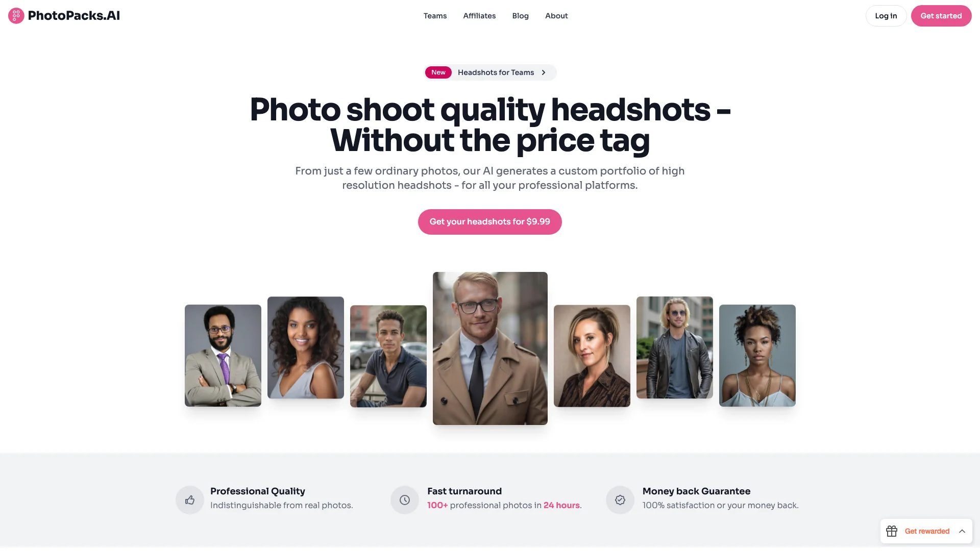Click the Log in button
Image resolution: width=980 pixels, height=551 pixels.
(x=886, y=15)
